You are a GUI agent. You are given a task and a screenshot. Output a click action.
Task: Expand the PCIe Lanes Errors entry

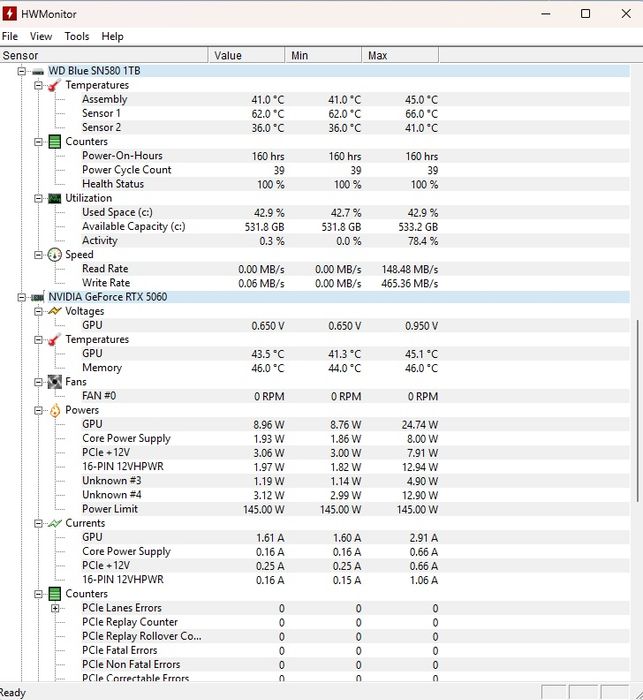tap(55, 608)
